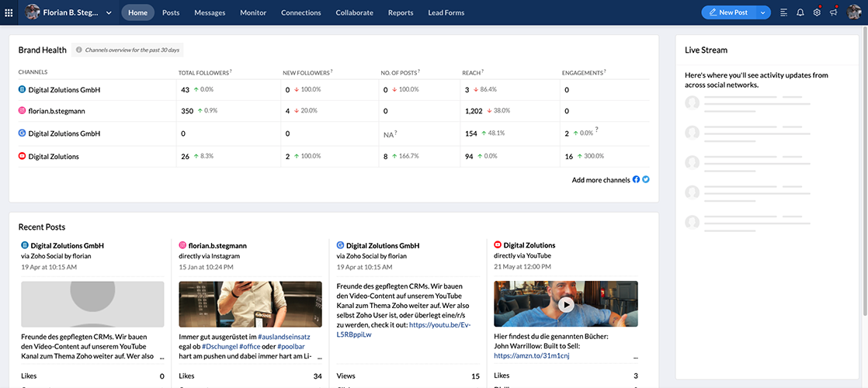
Task: Click the #Dschungel hashtag
Action: (219, 347)
